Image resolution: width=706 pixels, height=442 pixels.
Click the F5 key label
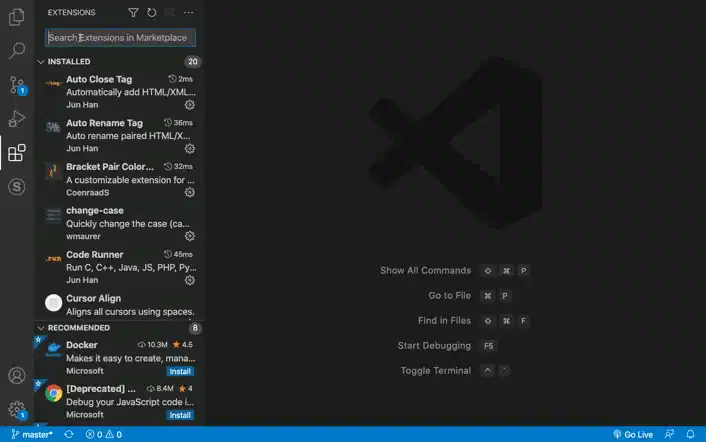(489, 346)
